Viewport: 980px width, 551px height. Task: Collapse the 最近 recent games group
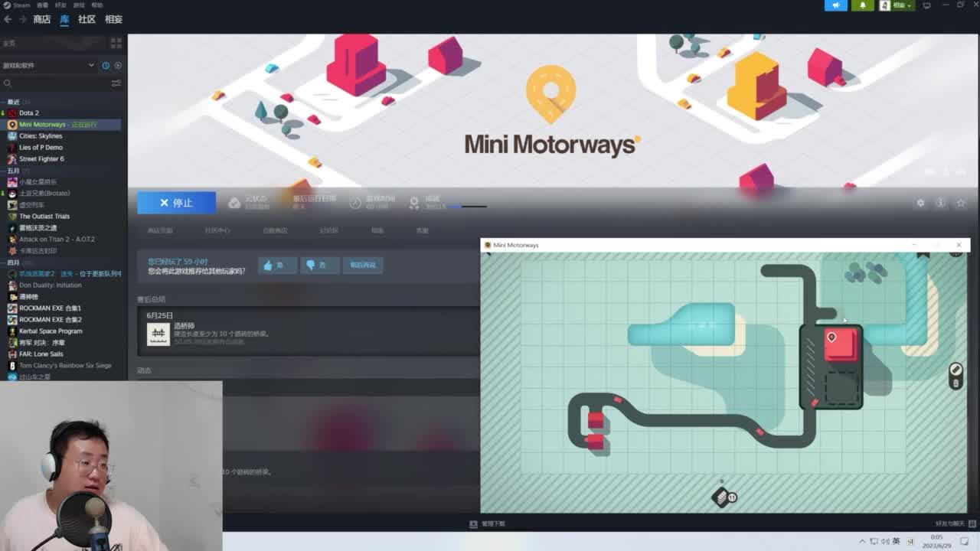pos(15,102)
